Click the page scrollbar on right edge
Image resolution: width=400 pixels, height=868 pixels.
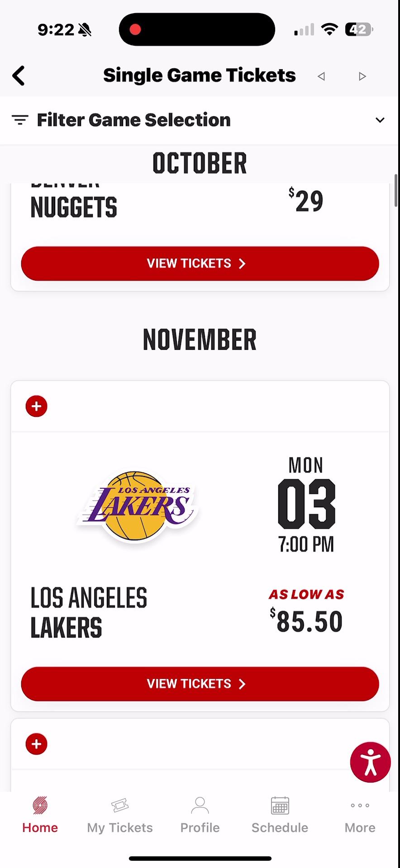pos(396,190)
